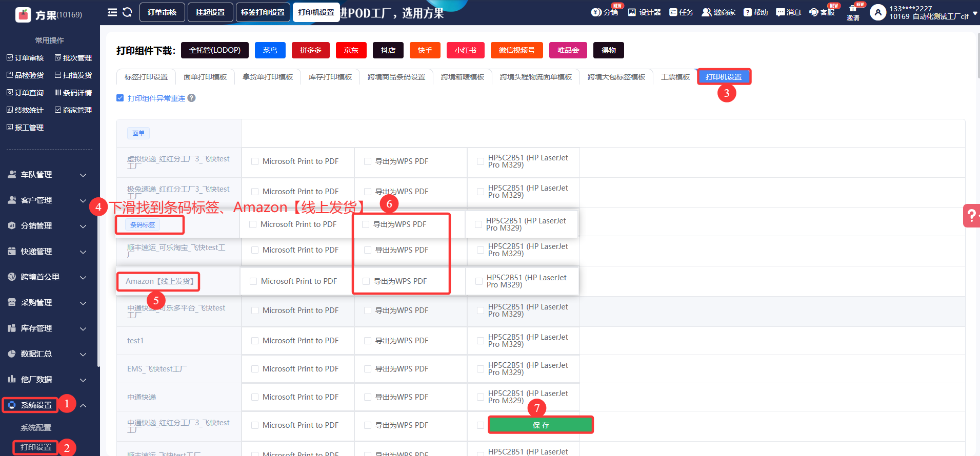Click the 条码标签 tag label
Viewport: 980px width, 456px height.
143,224
